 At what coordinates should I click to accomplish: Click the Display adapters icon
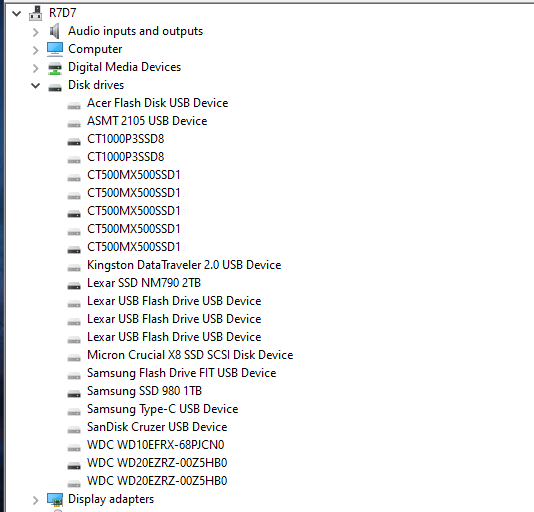point(55,499)
